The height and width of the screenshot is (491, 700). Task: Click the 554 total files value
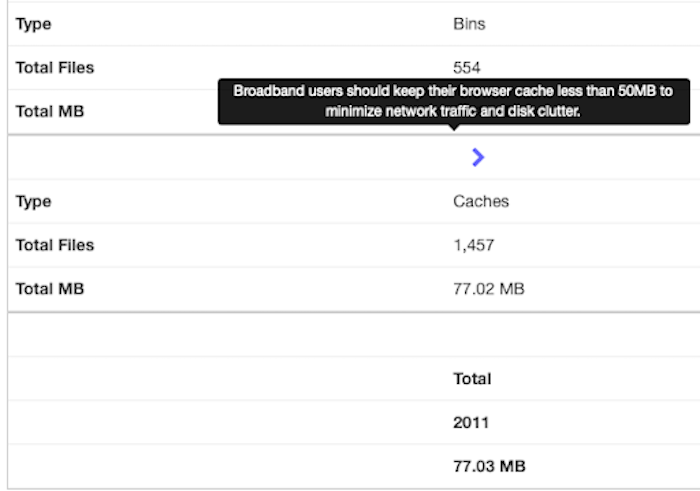[x=467, y=68]
